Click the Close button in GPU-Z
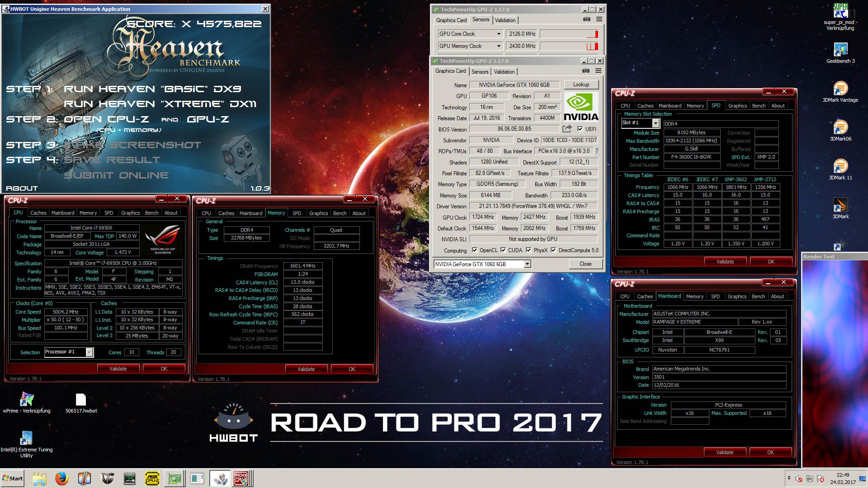Screen dimensions: 868x488 [585, 264]
